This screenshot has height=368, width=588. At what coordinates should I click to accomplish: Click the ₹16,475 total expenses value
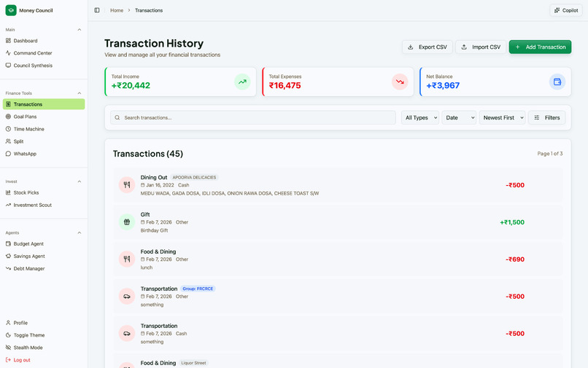[x=285, y=85]
